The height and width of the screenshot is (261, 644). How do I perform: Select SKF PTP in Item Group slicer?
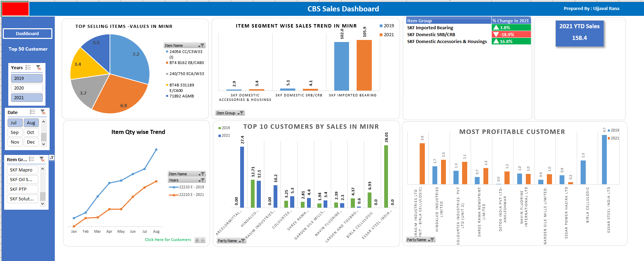(22, 189)
